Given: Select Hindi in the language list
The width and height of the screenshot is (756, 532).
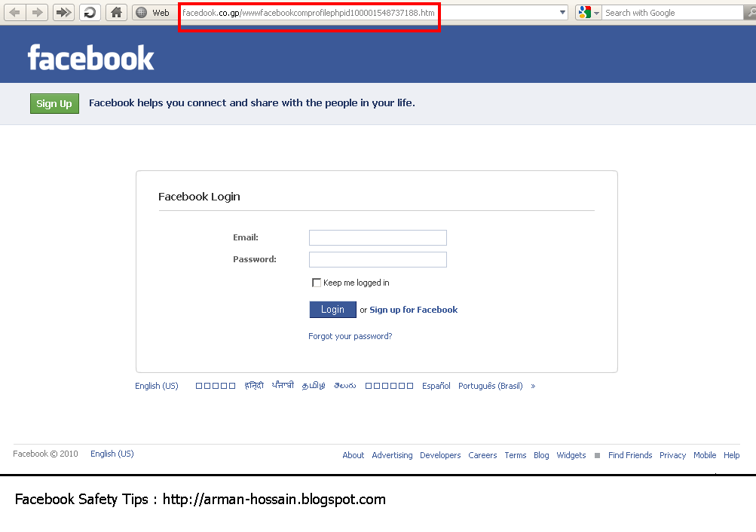Looking at the screenshot, I should [254, 386].
